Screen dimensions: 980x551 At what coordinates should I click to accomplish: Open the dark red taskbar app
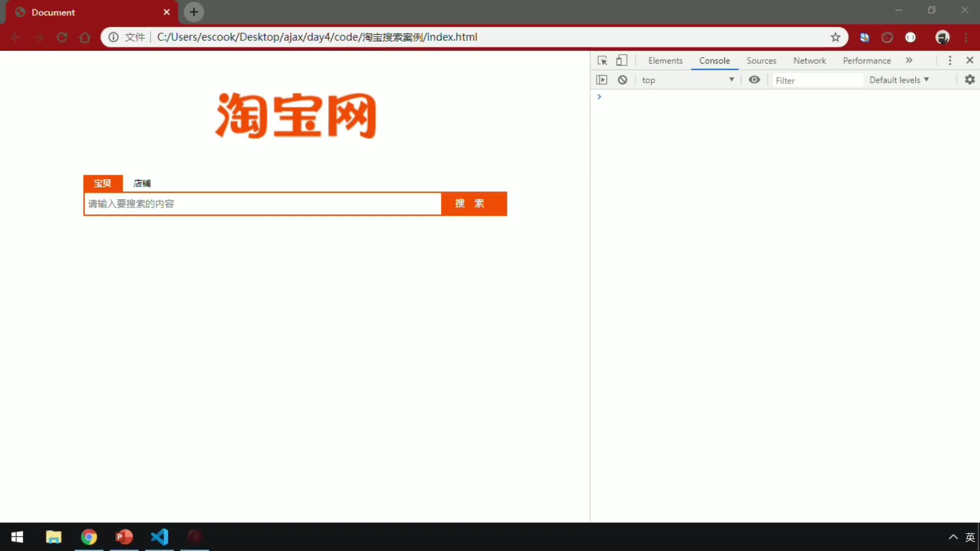tap(194, 537)
